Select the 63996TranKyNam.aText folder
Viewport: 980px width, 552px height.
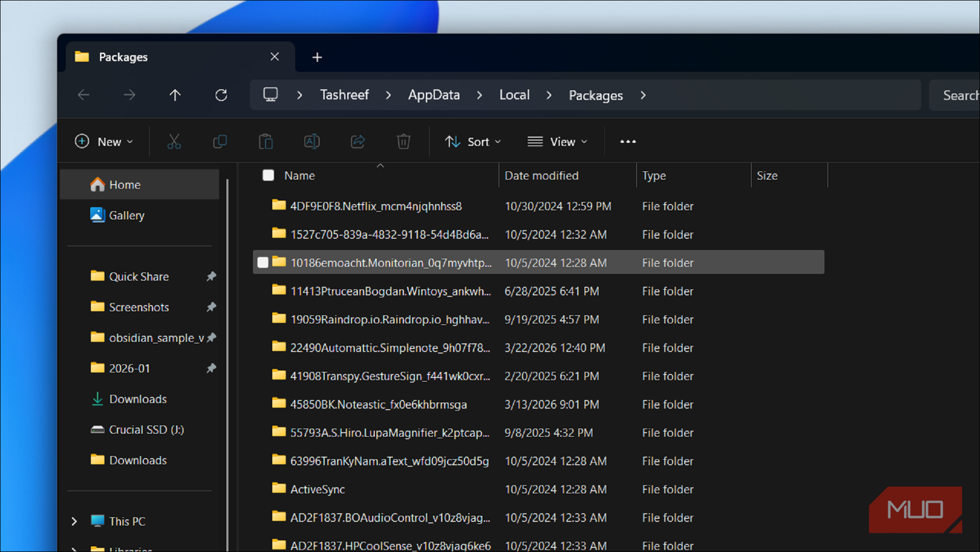538,461
